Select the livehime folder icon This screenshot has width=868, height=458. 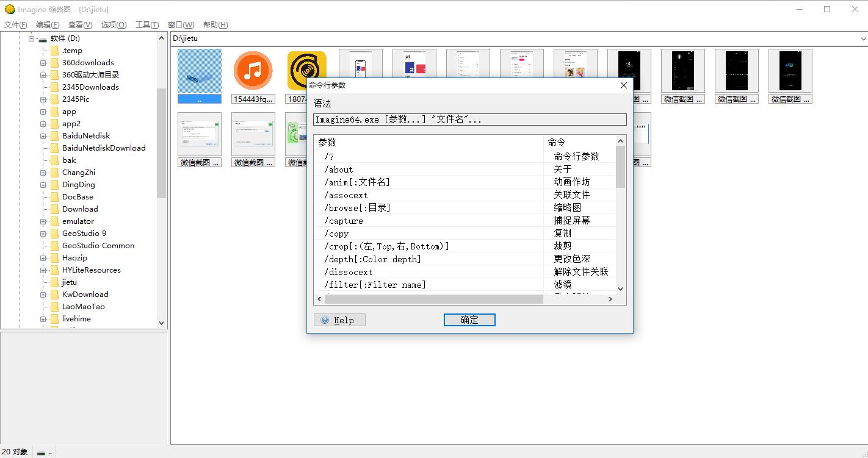click(x=54, y=319)
